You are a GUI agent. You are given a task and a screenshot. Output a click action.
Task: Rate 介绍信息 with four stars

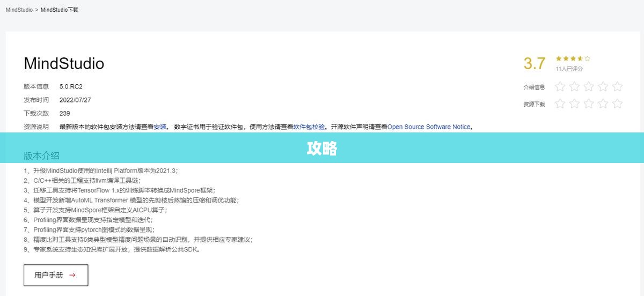[x=603, y=86]
